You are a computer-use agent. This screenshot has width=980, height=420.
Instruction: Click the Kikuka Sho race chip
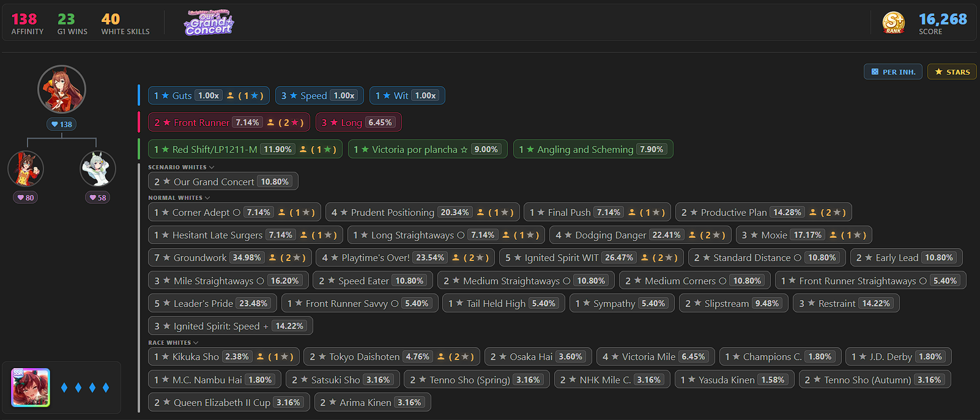coord(224,356)
